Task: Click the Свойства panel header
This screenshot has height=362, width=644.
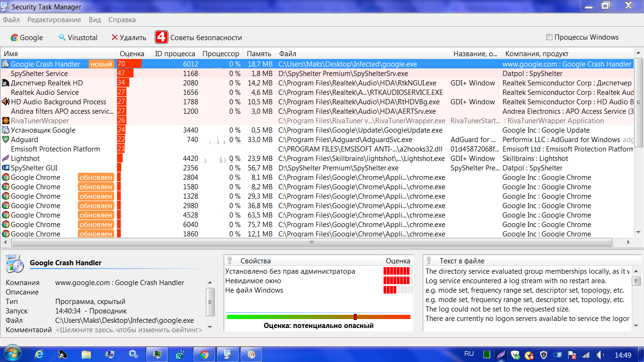Action: (303, 261)
